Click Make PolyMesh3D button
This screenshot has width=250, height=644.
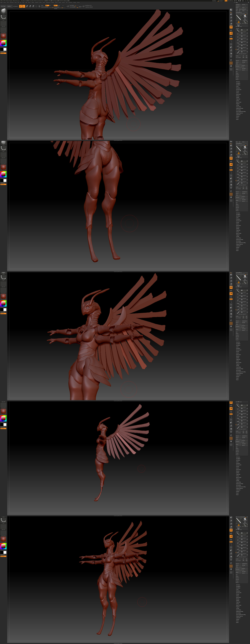point(243,9)
